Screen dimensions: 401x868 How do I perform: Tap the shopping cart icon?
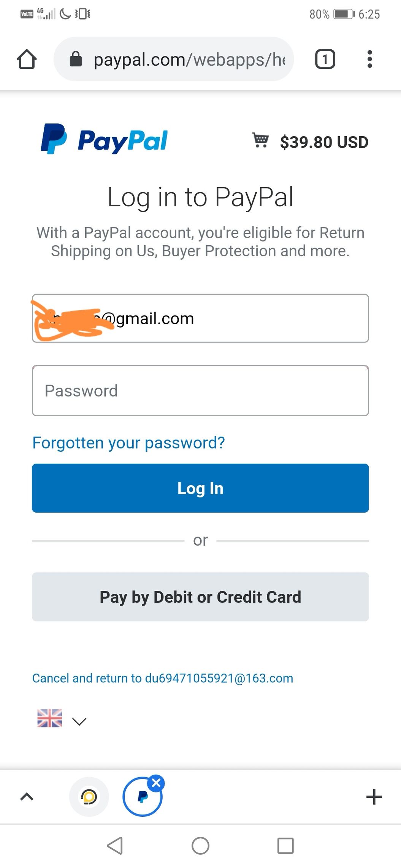[x=260, y=140]
